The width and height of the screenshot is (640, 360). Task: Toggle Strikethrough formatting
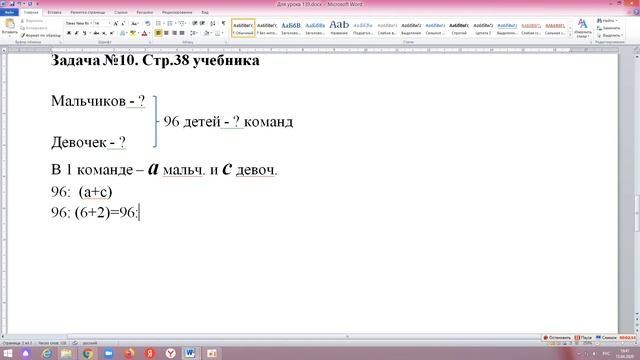[96, 33]
